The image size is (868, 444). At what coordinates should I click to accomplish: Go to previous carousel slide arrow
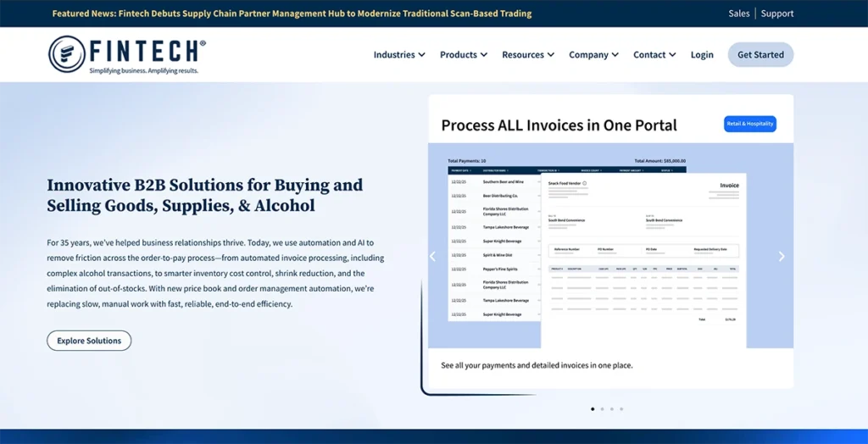[432, 256]
